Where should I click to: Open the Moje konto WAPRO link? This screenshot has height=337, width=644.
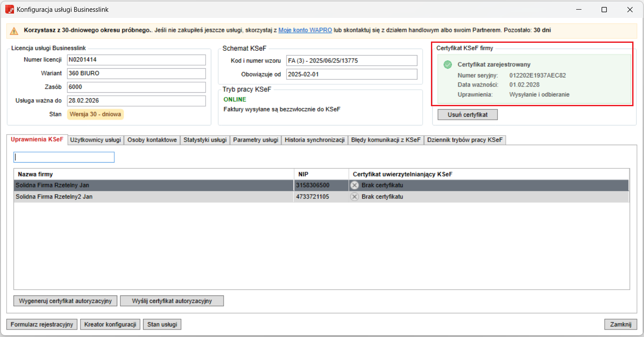coord(305,31)
